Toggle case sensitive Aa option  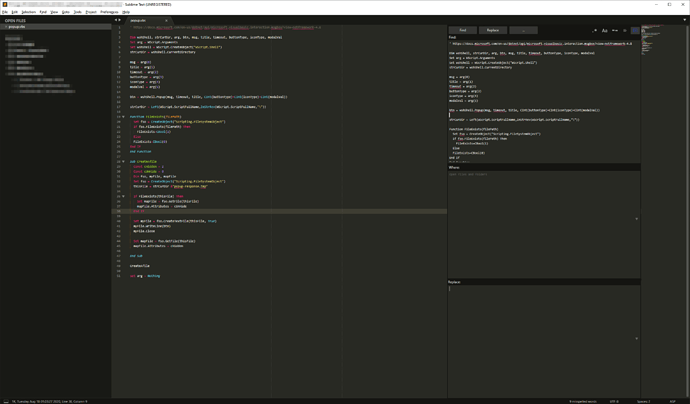tap(605, 30)
